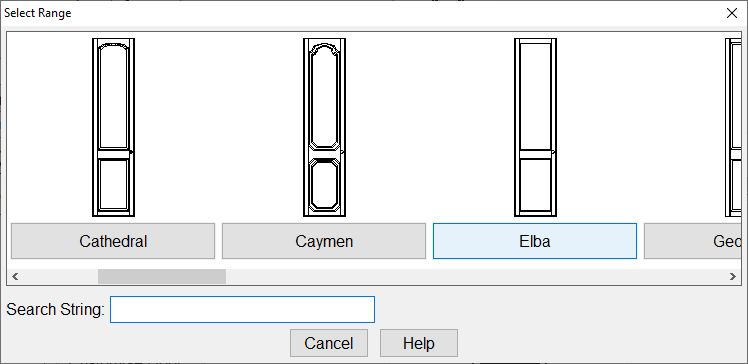Select the Caymen range button
This screenshot has height=364, width=748.
pos(324,241)
